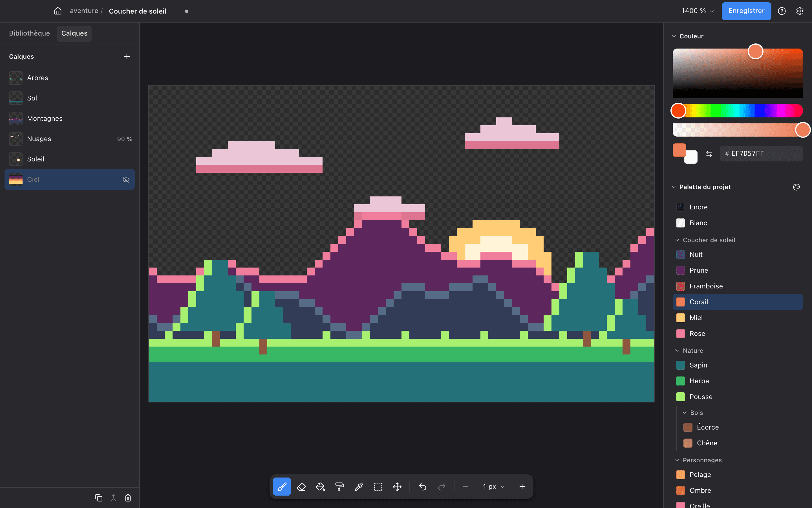Open the help menu
Screen dimensions: 812x508
(782, 11)
